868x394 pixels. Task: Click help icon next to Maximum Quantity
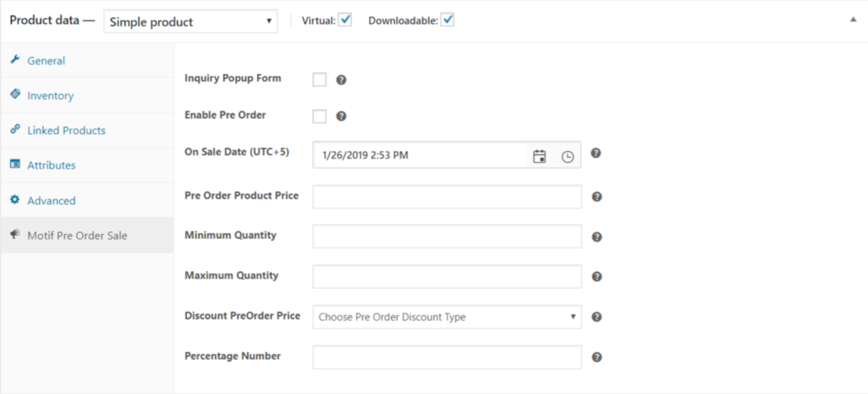click(x=596, y=277)
